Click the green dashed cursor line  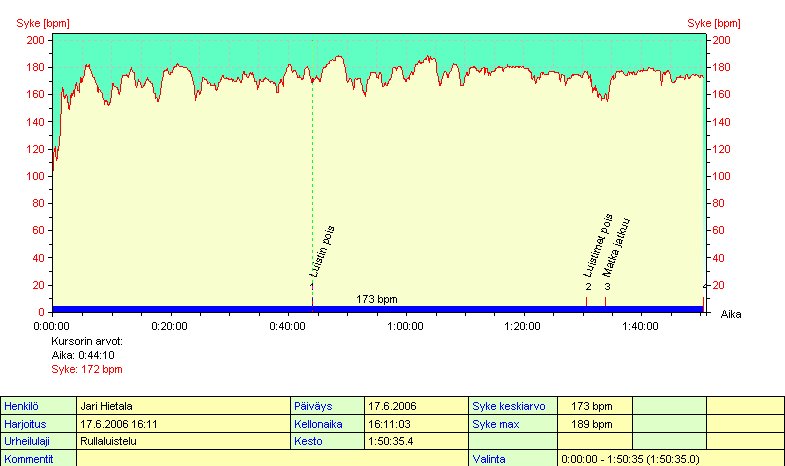(x=312, y=180)
